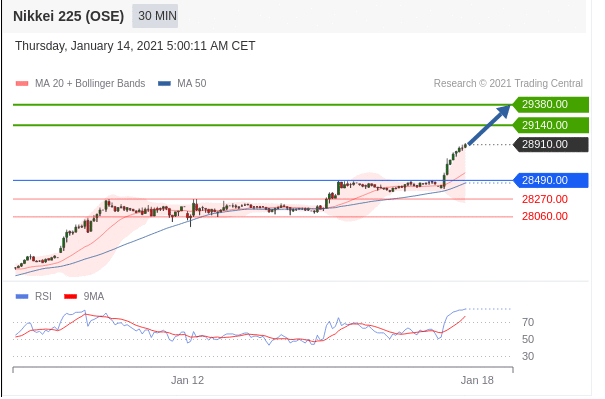
Task: Click the 29140.00 green resistance tag
Action: (551, 125)
